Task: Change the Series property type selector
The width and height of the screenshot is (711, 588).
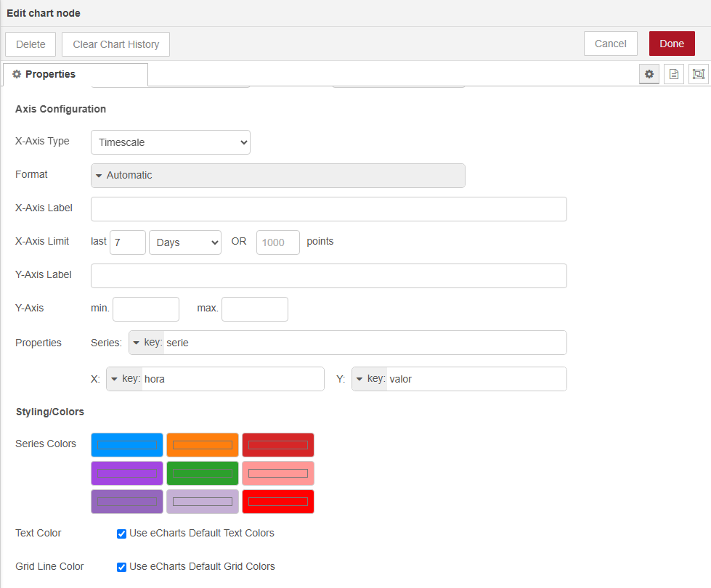Action: click(147, 343)
